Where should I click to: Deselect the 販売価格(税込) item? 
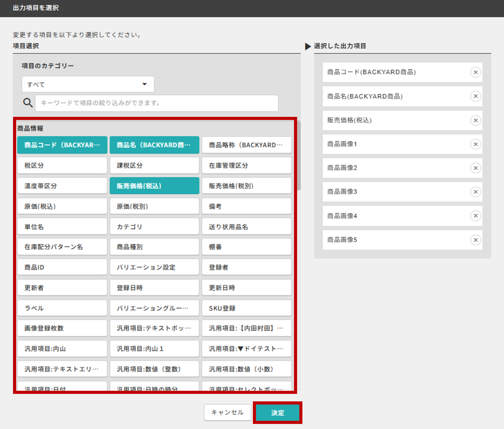point(155,186)
